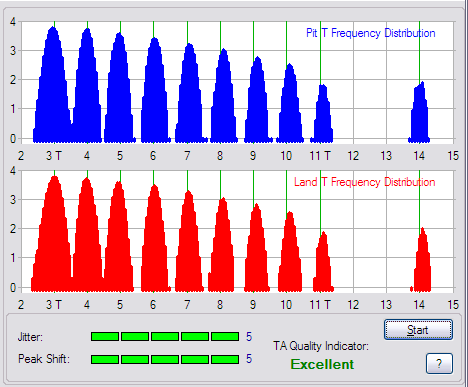Click the red 5T peak in Land chart

pos(119,236)
